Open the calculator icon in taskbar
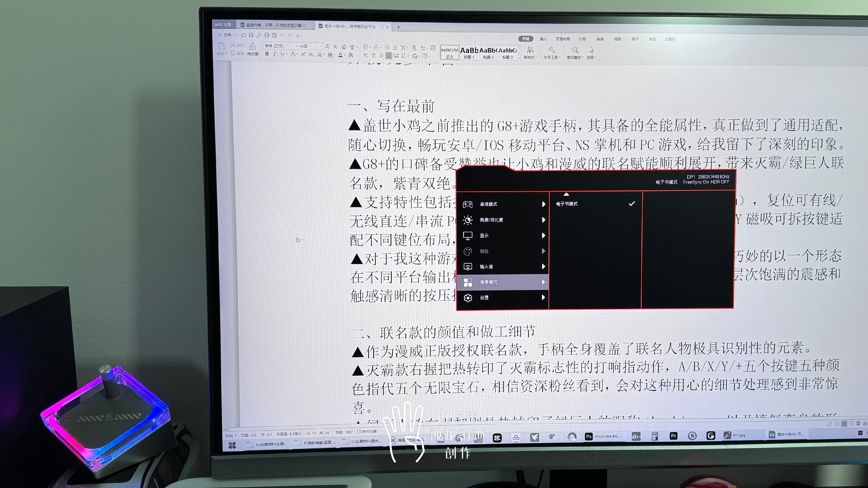The height and width of the screenshot is (488, 868). [x=655, y=436]
